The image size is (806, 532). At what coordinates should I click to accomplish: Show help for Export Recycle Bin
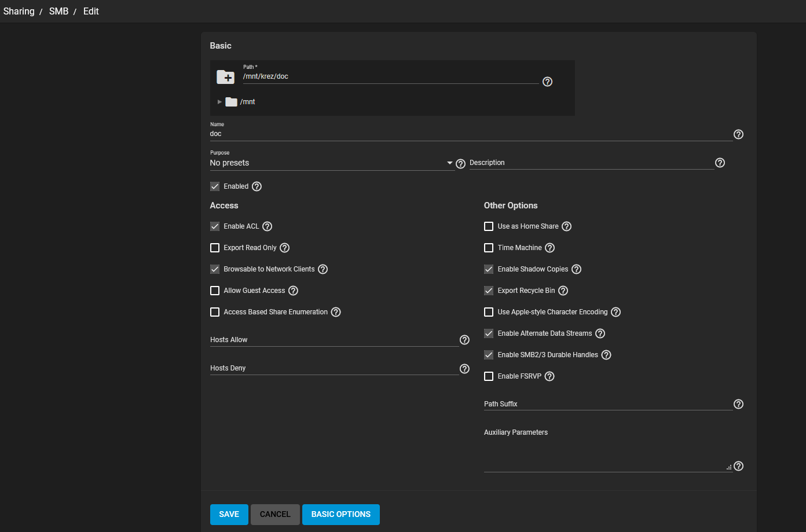[563, 291]
